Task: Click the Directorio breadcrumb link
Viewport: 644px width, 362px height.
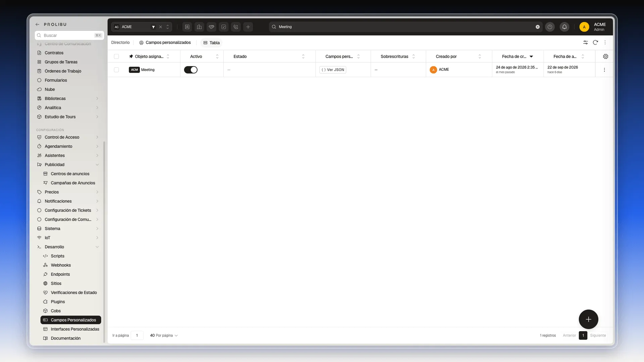Action: pyautogui.click(x=120, y=43)
